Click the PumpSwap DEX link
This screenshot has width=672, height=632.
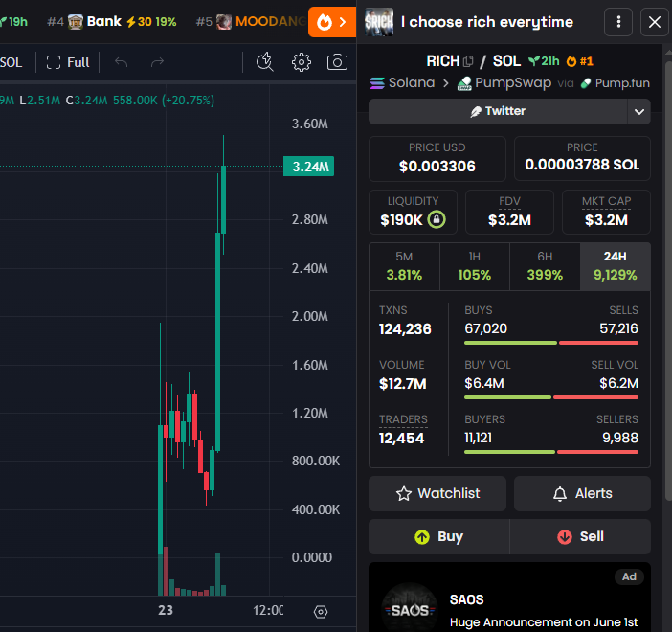(504, 82)
